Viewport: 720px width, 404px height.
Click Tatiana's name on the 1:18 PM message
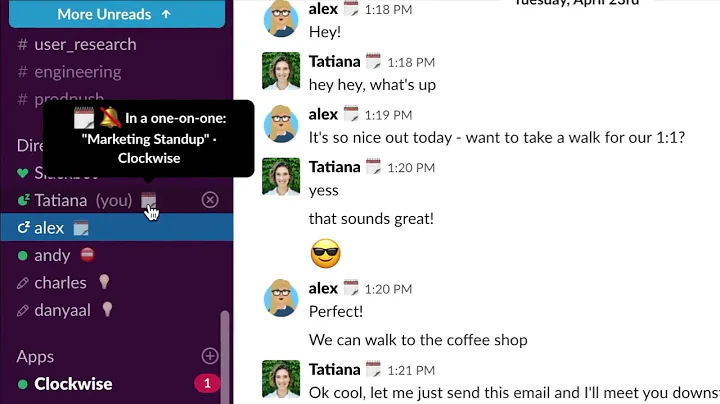click(x=334, y=62)
